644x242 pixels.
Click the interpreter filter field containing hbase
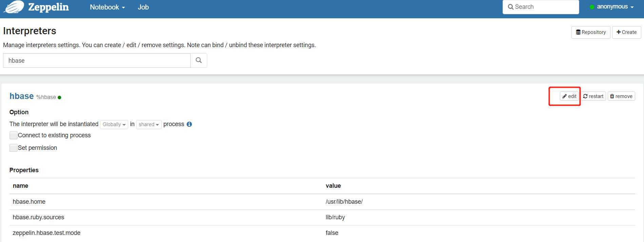(97, 60)
